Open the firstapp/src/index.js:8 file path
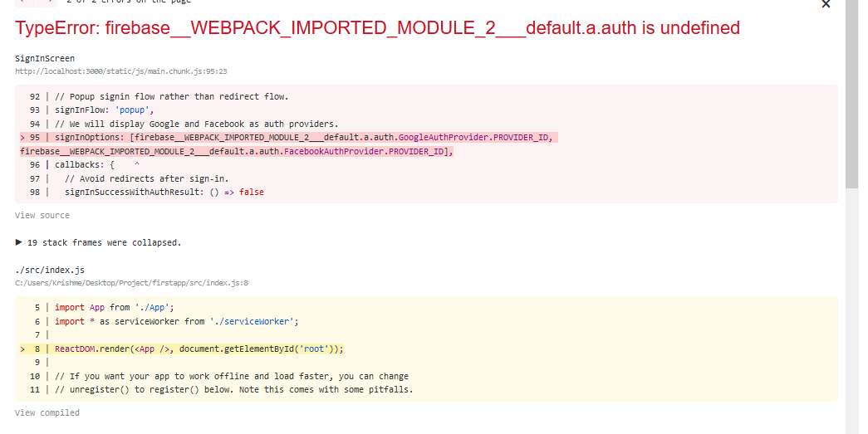Viewport: 868px width, 434px height. click(x=131, y=283)
